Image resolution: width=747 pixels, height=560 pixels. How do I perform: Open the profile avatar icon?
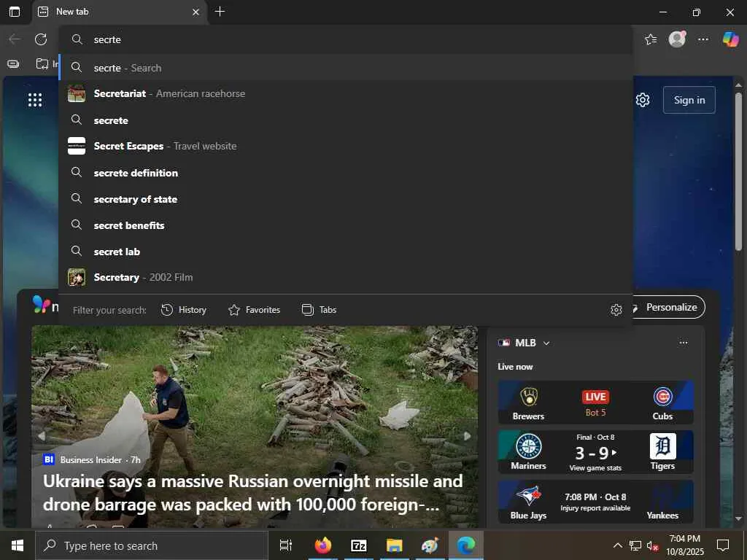pyautogui.click(x=677, y=39)
